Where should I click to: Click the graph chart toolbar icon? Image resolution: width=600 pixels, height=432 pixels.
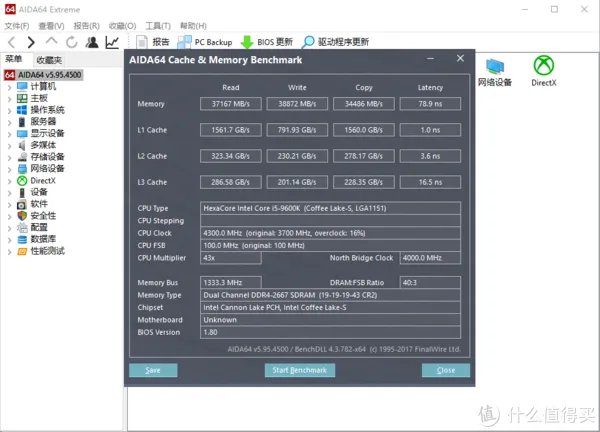[x=112, y=42]
